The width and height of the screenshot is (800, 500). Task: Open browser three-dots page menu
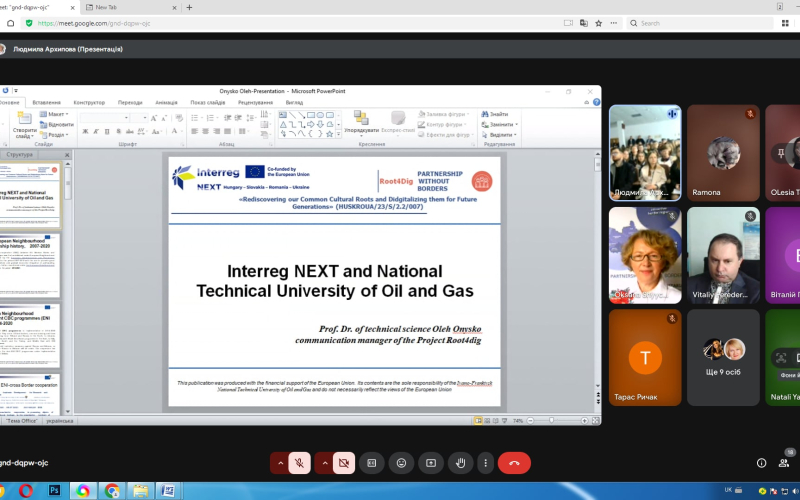(x=614, y=23)
